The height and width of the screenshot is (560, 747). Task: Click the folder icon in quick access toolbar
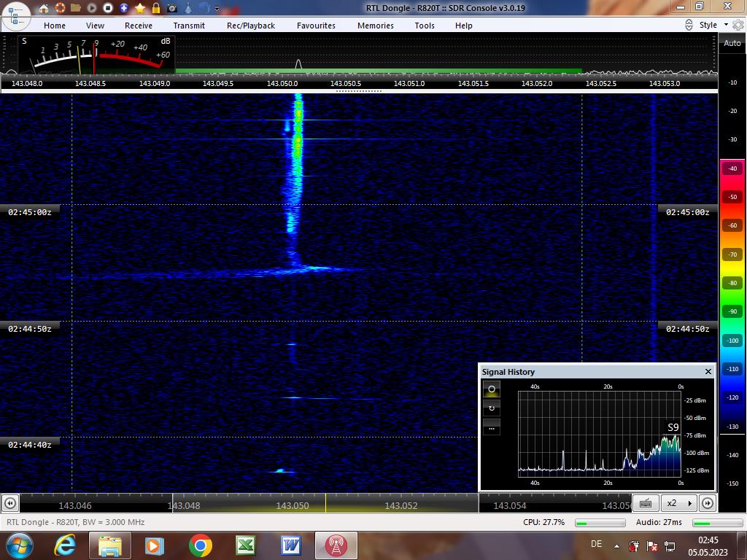click(75, 8)
